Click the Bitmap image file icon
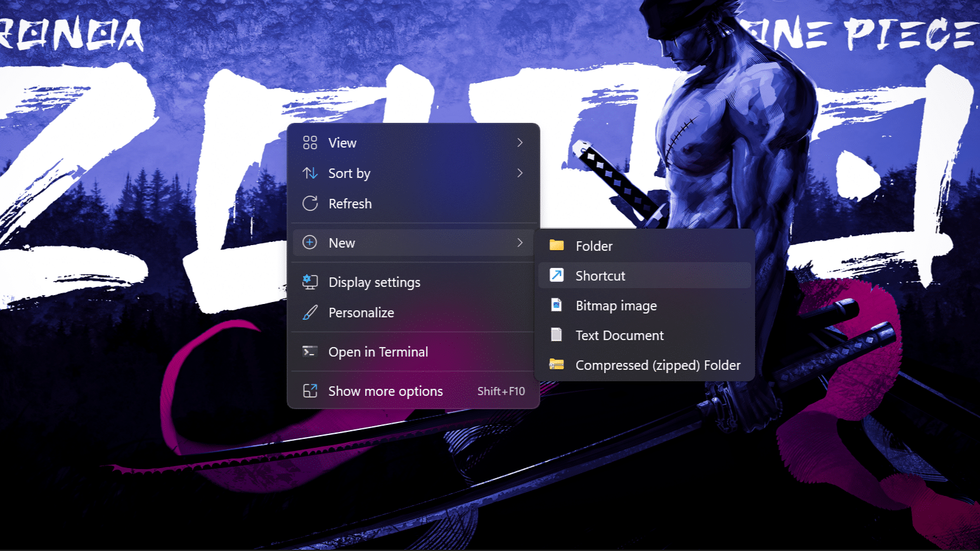980x551 pixels. pos(557,305)
